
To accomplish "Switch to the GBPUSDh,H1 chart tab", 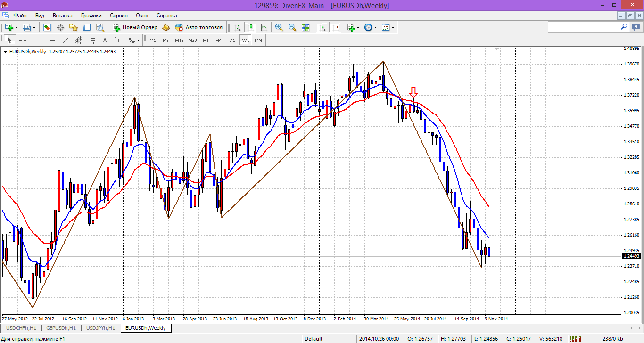I will [61, 328].
